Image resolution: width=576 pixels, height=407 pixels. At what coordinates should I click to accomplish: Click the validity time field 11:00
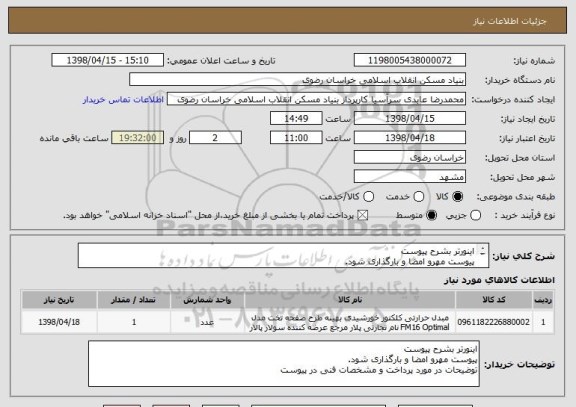296,138
